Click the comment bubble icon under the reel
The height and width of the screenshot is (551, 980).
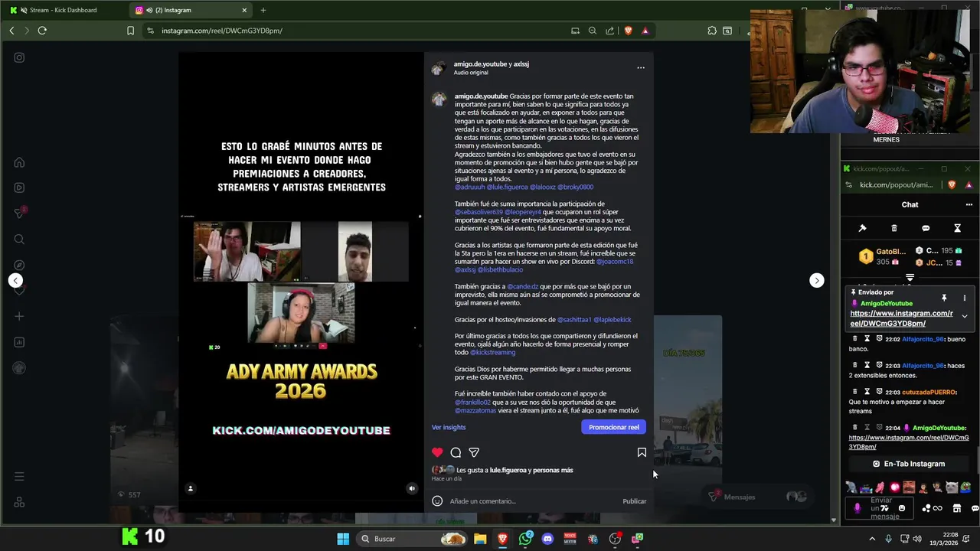coord(456,452)
